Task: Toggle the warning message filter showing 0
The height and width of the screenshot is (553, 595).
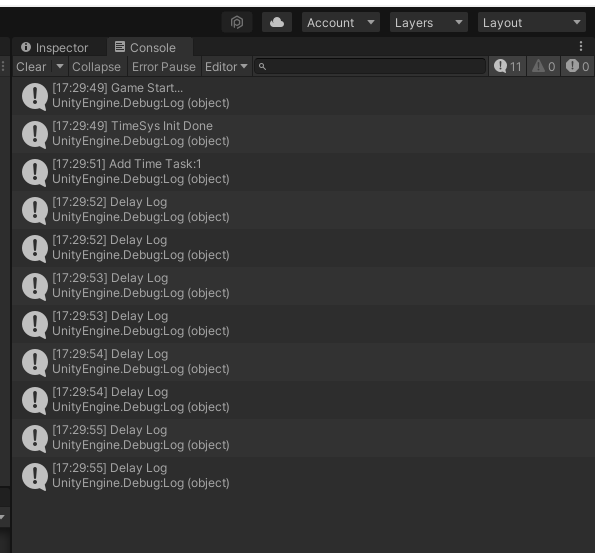Action: (543, 66)
